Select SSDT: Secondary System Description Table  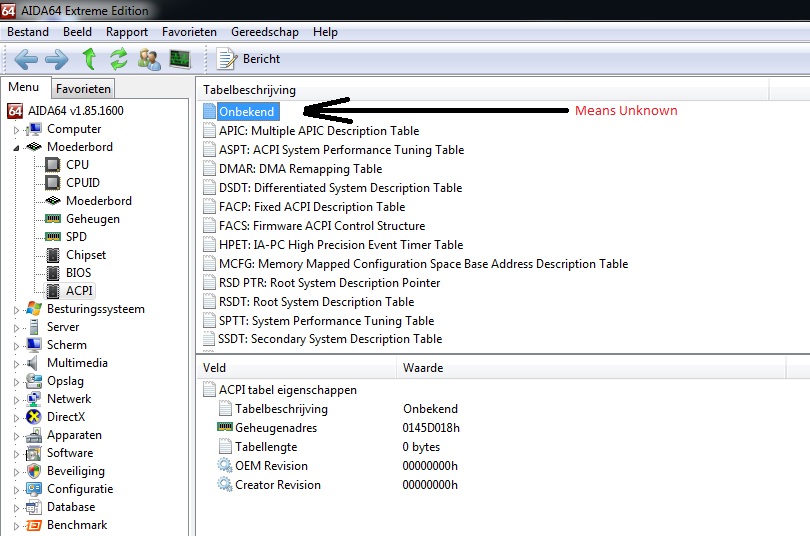click(330, 339)
